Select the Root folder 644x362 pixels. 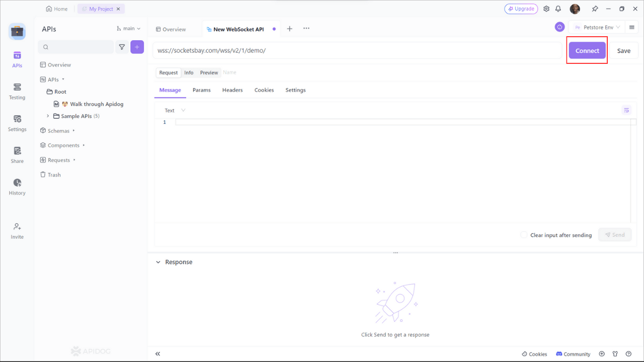(x=56, y=92)
